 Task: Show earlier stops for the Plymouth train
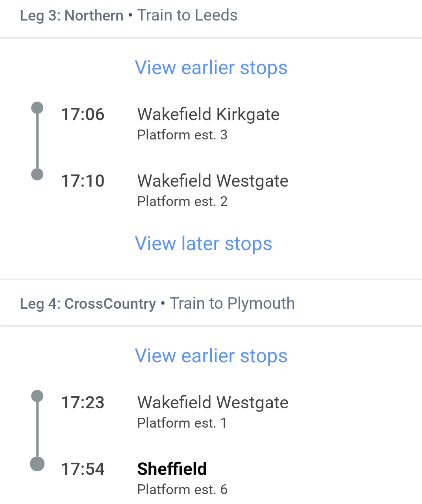(211, 356)
